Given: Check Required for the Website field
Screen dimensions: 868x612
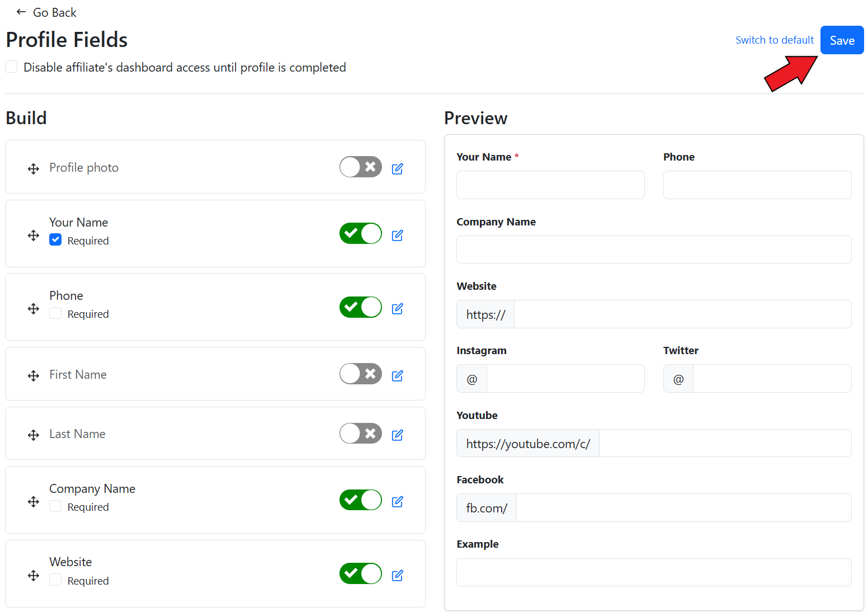Looking at the screenshot, I should pyautogui.click(x=55, y=580).
